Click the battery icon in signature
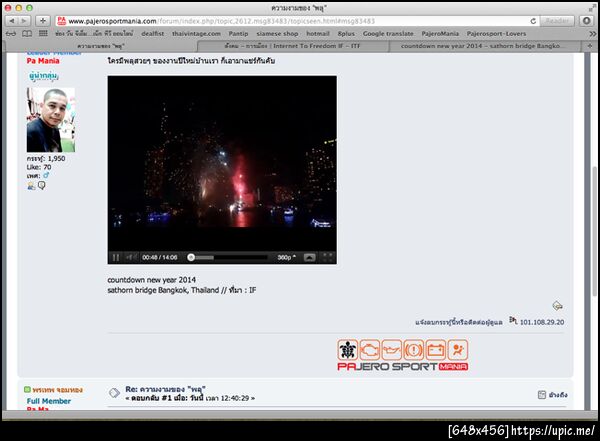The width and height of the screenshot is (600, 441). (435, 350)
